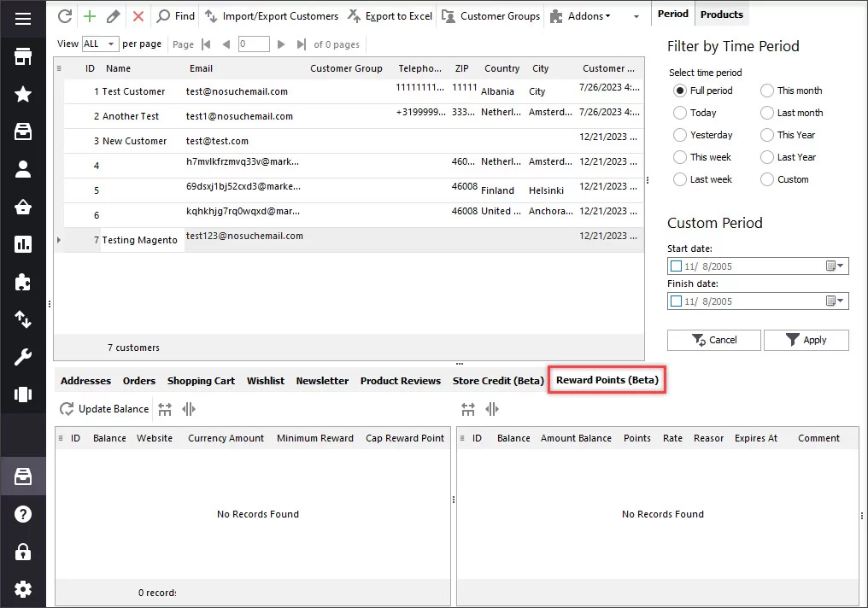Click the lock icon in sidebar
The width and height of the screenshot is (868, 608).
23,552
